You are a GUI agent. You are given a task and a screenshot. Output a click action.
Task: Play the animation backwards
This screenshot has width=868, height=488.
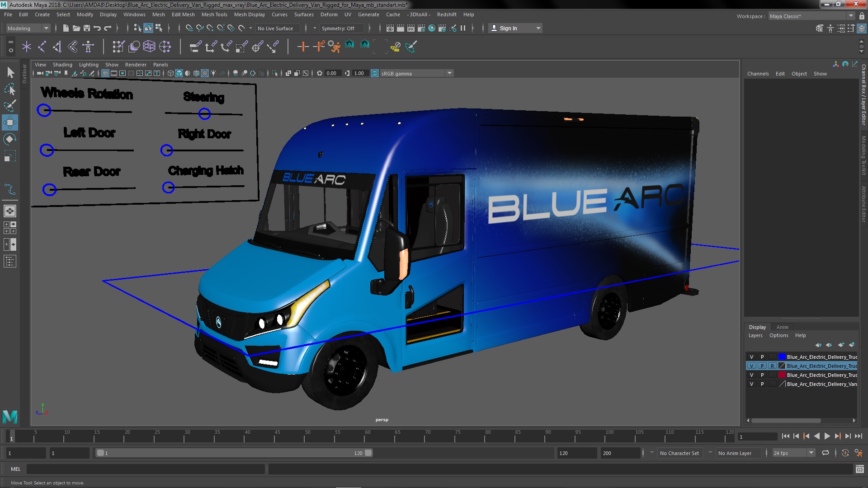coord(816,436)
